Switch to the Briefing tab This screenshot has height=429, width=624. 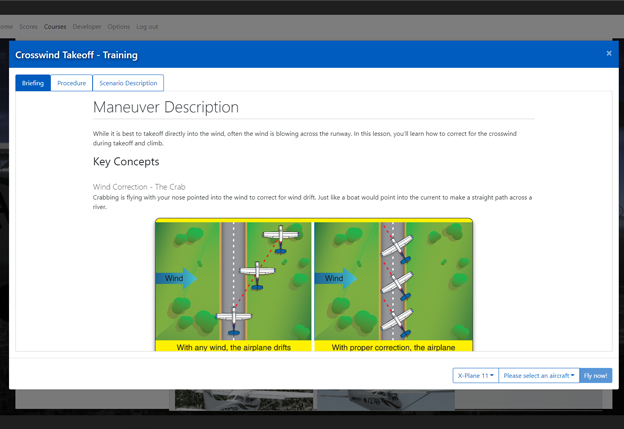33,83
